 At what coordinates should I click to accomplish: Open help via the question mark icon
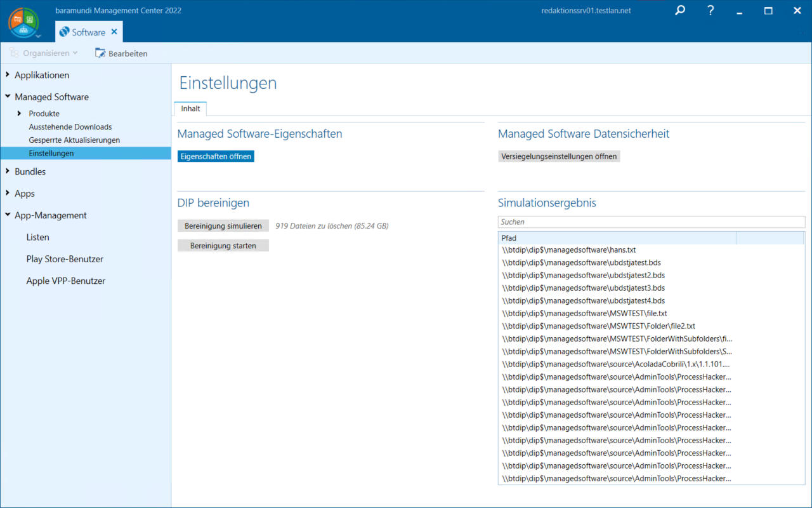pos(711,11)
